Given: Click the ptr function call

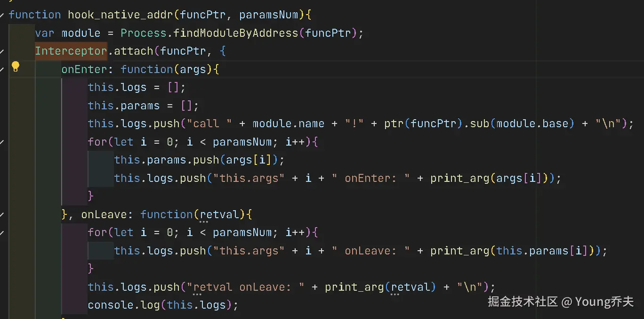Looking at the screenshot, I should (x=394, y=123).
